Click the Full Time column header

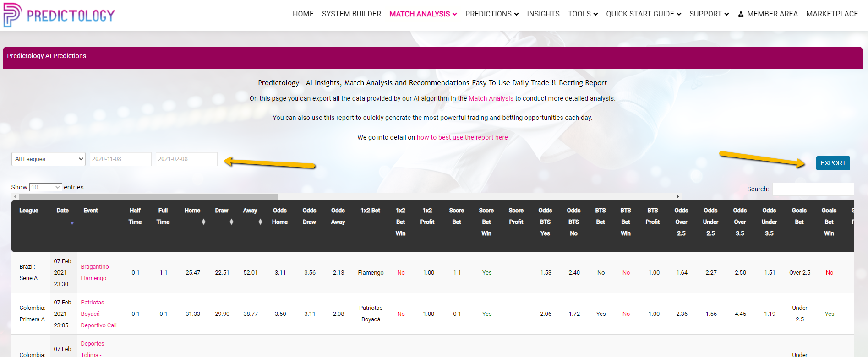coord(163,216)
